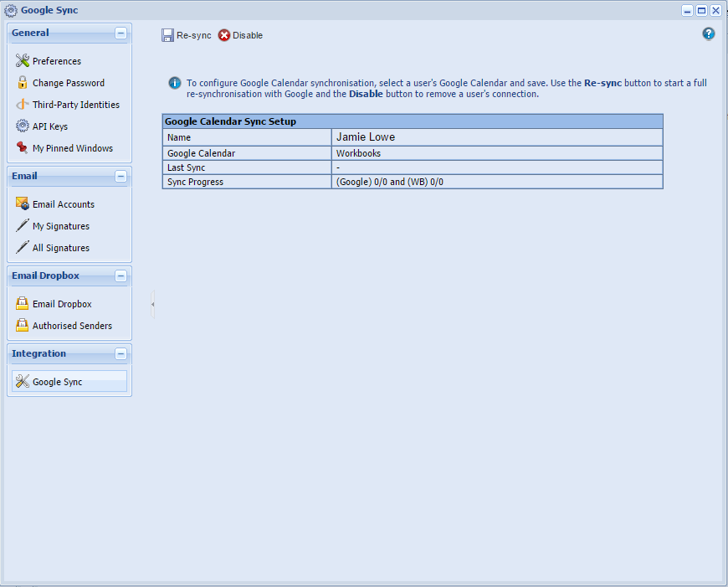728x587 pixels.
Task: Click the Google Sync title bar gear icon
Action: [11, 10]
